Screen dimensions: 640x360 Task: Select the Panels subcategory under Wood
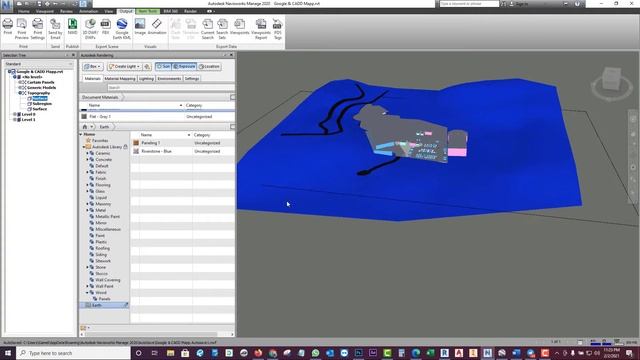[104, 299]
